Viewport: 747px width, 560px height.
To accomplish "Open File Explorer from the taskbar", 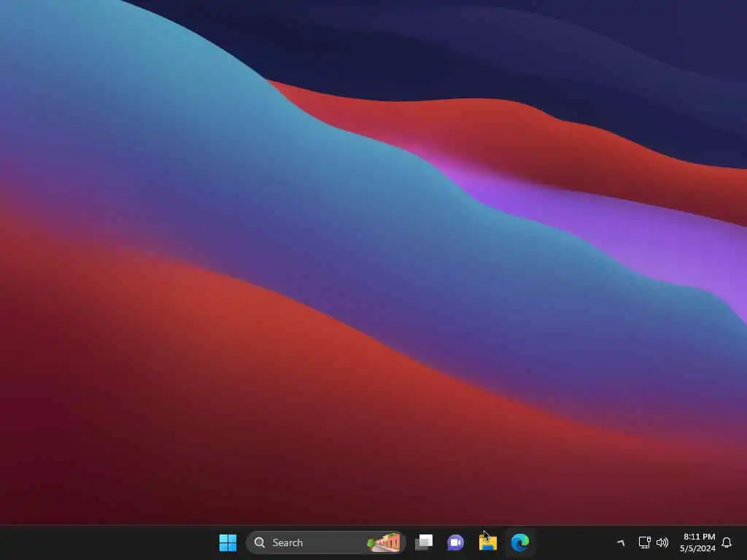I will [x=488, y=542].
